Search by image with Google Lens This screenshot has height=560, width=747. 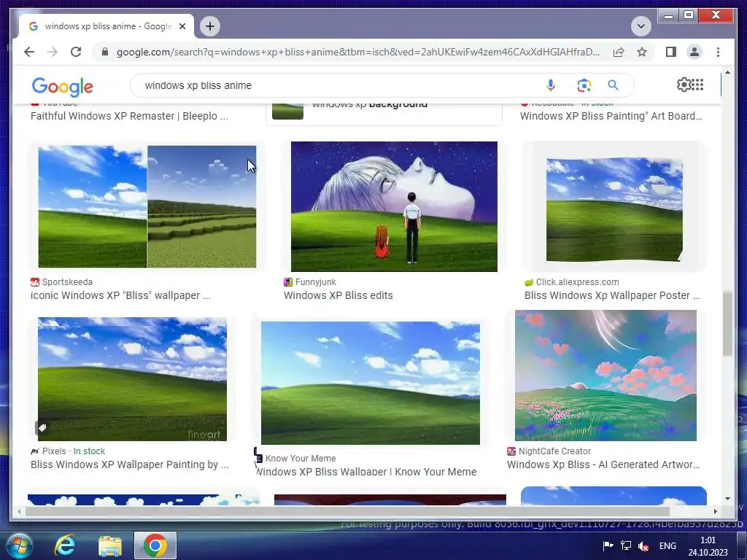(x=584, y=85)
